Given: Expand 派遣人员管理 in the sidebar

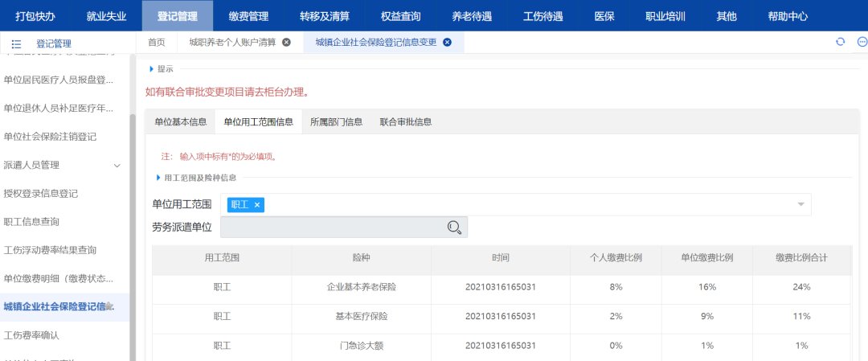Looking at the screenshot, I should point(117,166).
